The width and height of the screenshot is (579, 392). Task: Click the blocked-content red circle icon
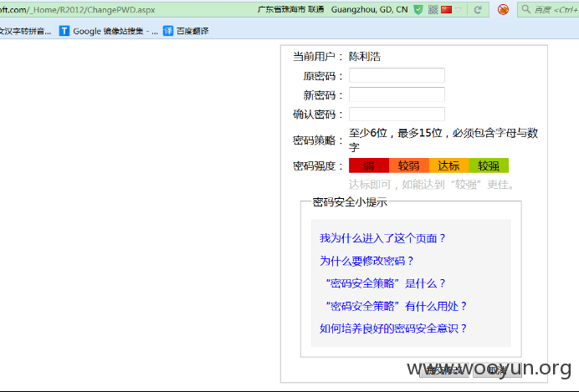click(503, 9)
